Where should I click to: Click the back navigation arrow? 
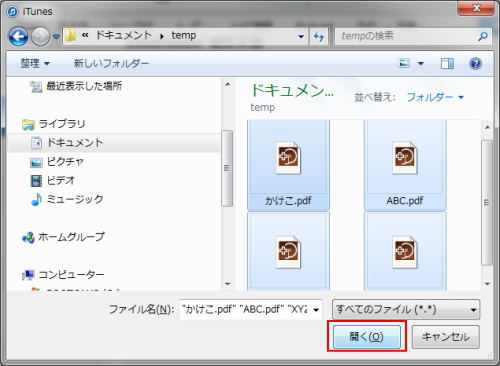click(18, 36)
